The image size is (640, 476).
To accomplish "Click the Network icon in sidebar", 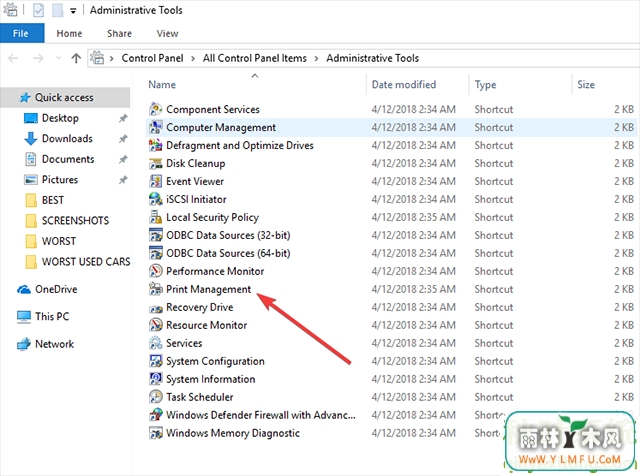I will tap(24, 344).
